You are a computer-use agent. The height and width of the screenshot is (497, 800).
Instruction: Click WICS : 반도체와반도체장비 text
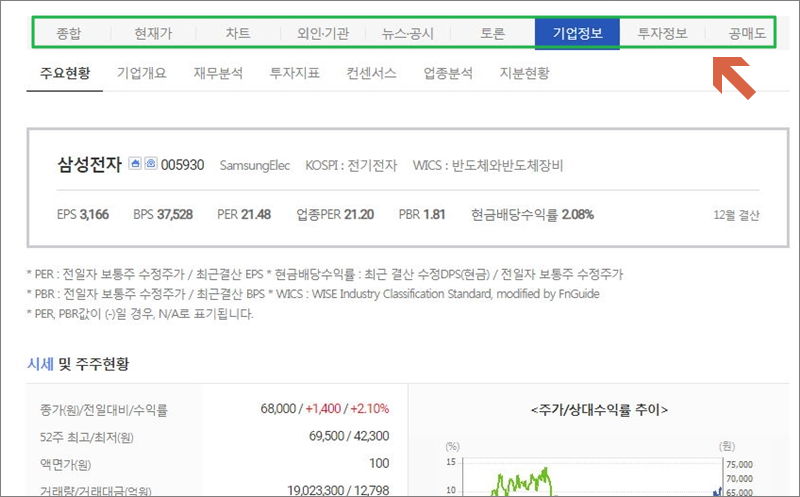pyautogui.click(x=488, y=165)
